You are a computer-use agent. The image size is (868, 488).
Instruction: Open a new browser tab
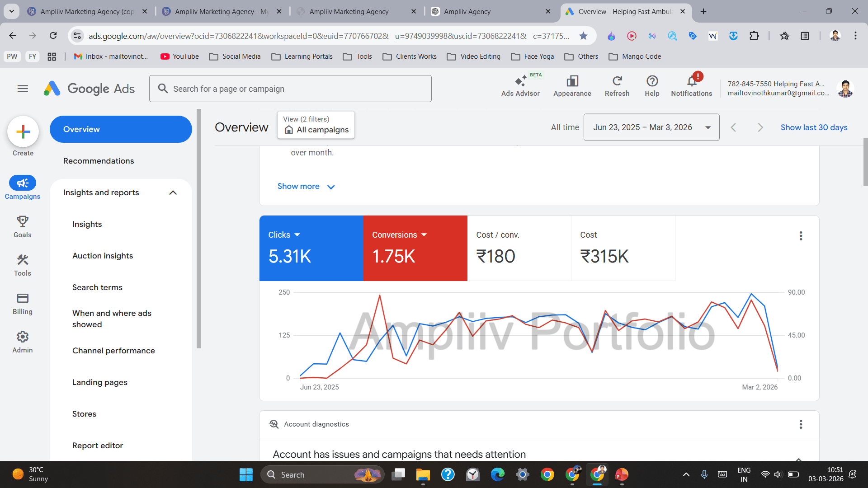[x=703, y=11]
